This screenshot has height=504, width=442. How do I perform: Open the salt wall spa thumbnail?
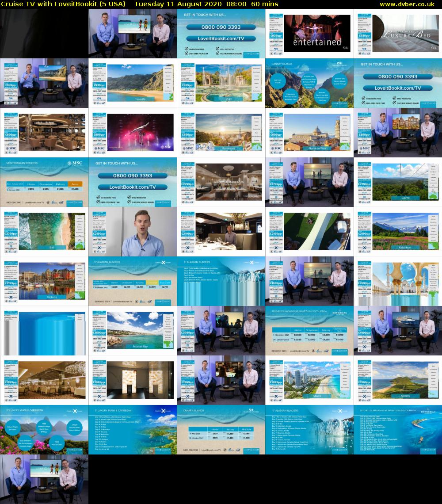click(133, 380)
